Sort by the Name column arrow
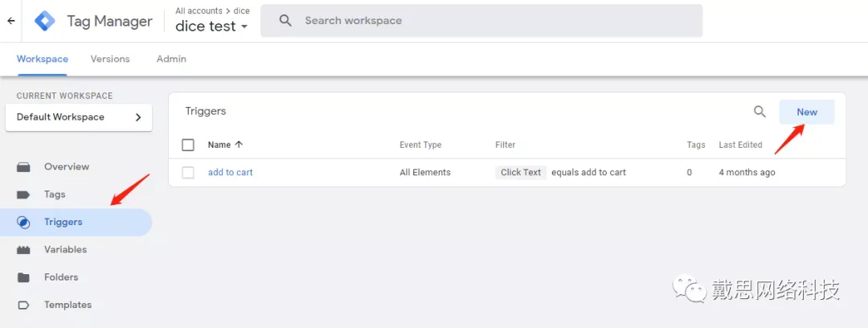The image size is (868, 328). 239,145
